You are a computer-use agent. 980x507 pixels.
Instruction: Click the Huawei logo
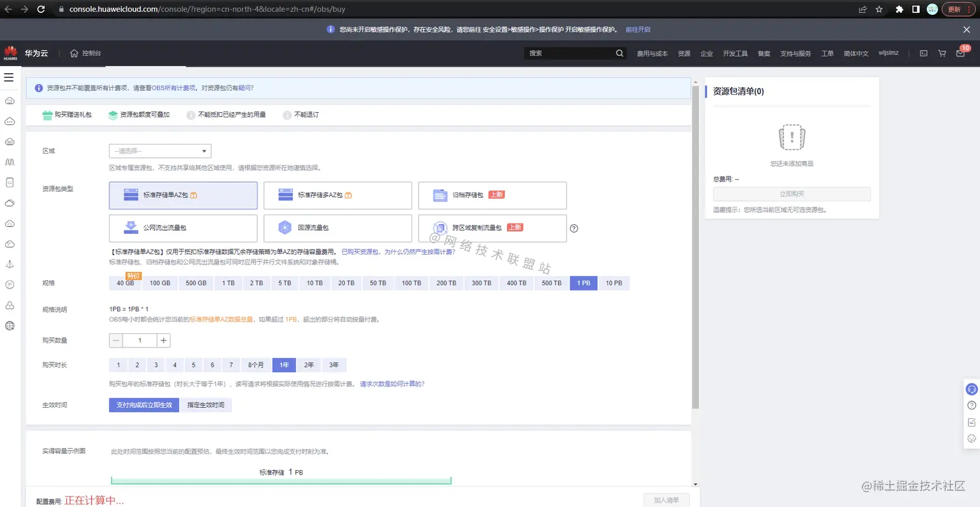tap(10, 53)
